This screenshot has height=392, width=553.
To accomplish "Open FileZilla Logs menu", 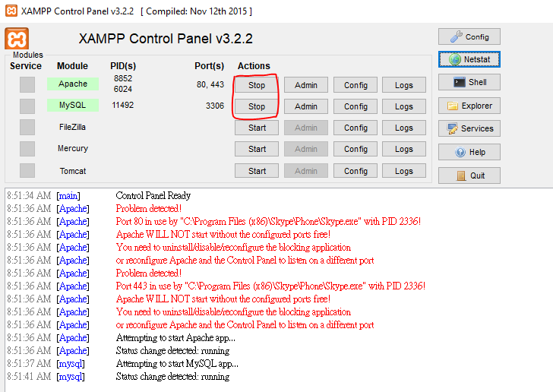I will 404,128.
